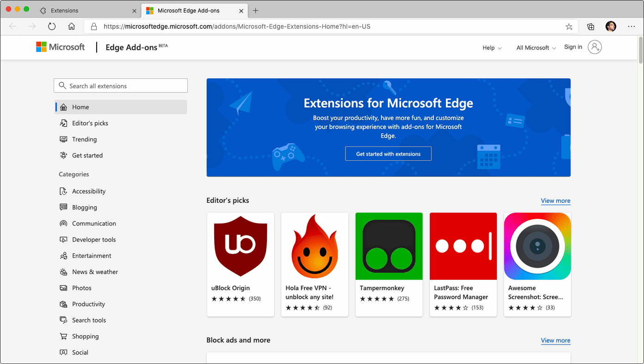Viewport: 644px width, 364px height.
Task: Click Get started with extensions button
Action: coord(388,154)
